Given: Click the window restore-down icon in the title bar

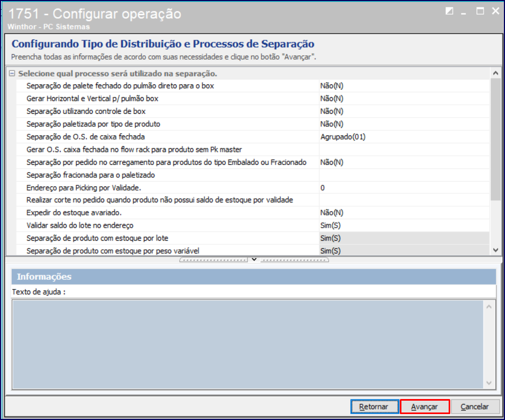Looking at the screenshot, I should click(x=449, y=11).
